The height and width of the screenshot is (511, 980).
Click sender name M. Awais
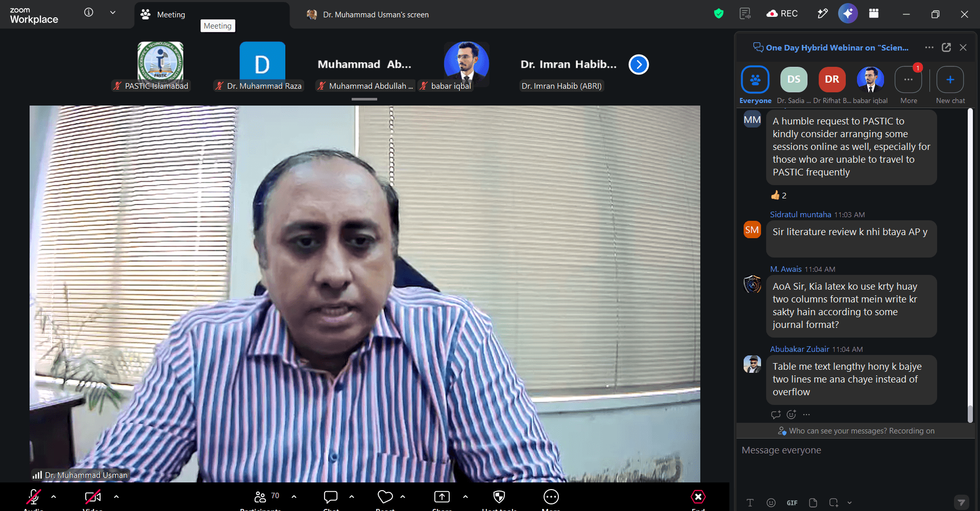[786, 269]
